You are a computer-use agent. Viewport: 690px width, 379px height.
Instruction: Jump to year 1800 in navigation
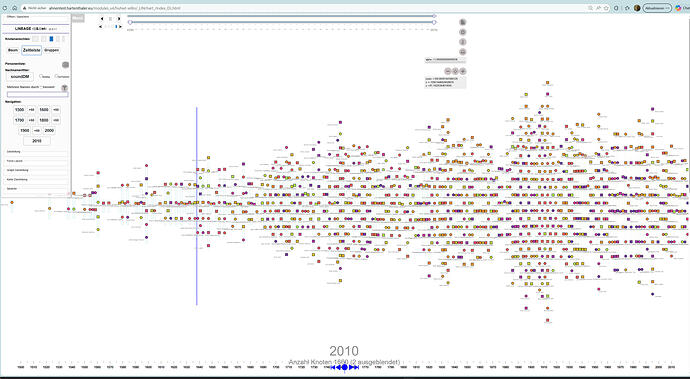pyautogui.click(x=44, y=120)
